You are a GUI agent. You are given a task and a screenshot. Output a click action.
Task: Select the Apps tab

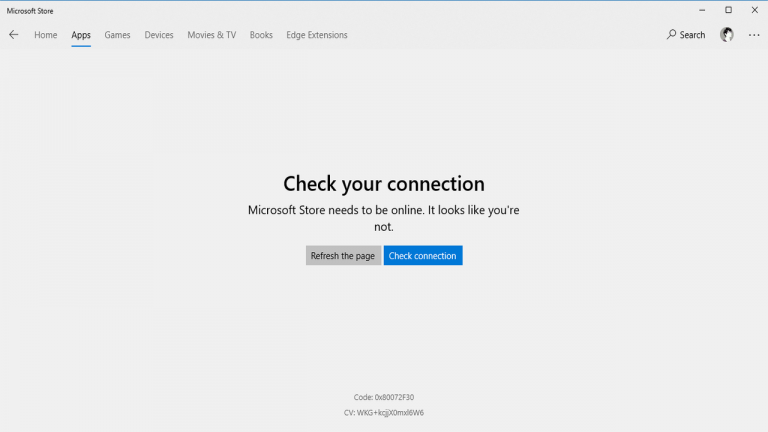pos(81,35)
